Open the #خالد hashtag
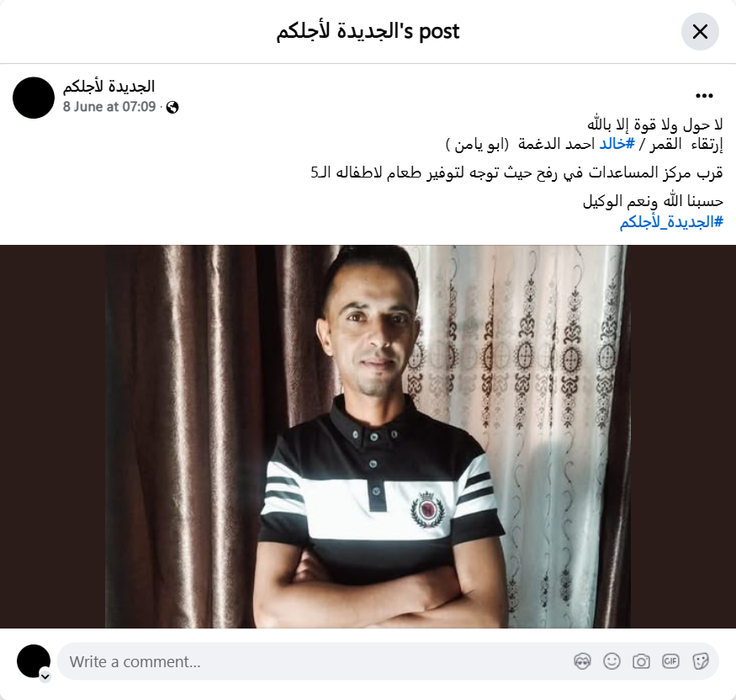Viewport: 736px width, 700px height. tap(617, 144)
